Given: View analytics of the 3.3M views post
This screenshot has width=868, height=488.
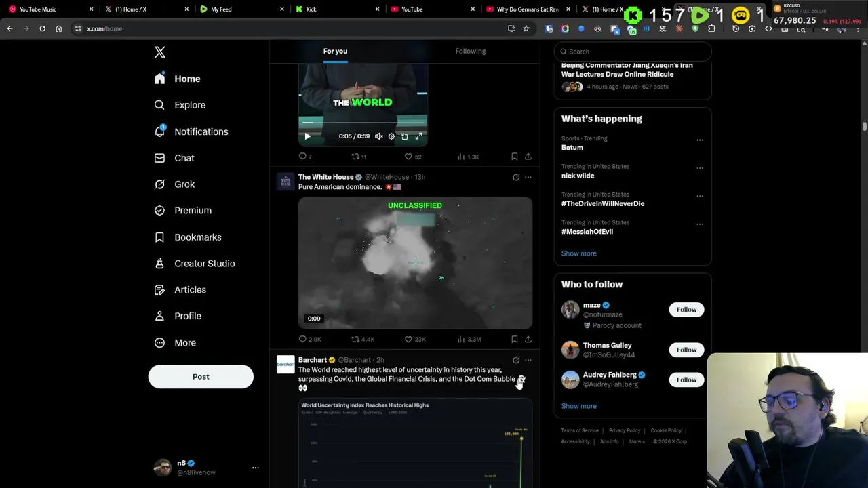Looking at the screenshot, I should click(x=469, y=339).
